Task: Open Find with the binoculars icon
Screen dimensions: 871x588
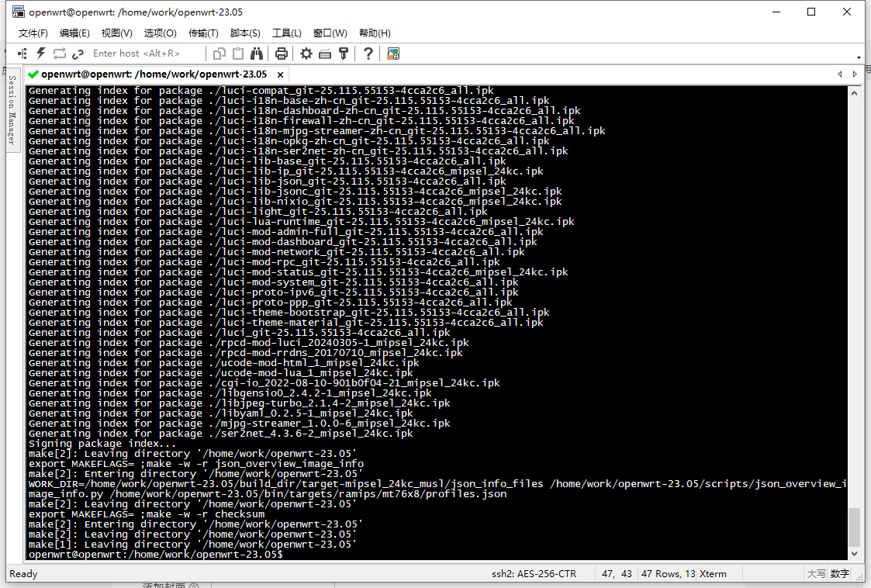Action: 257,54
